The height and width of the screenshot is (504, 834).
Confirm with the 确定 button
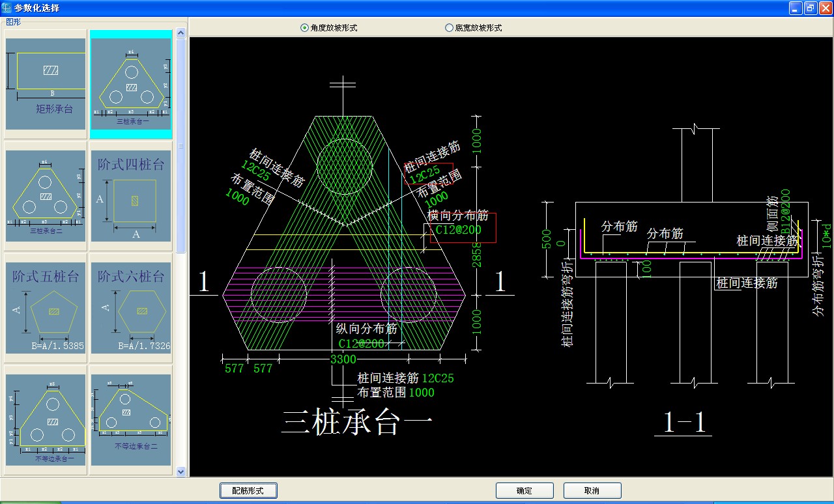(525, 490)
